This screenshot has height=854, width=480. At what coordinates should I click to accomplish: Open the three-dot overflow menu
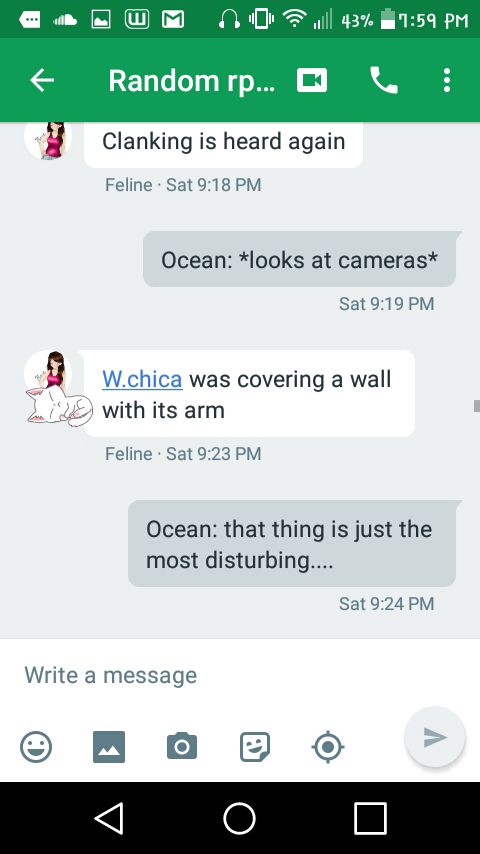(x=447, y=81)
